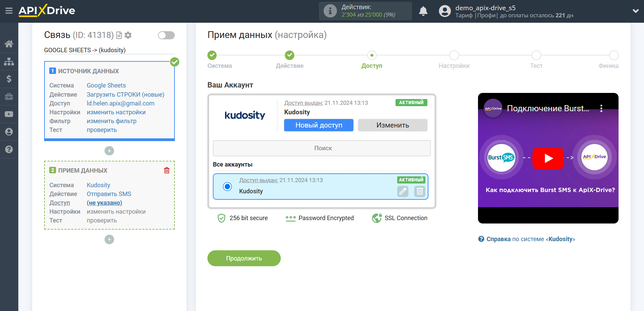The height and width of the screenshot is (311, 644).
Task: Edit the Kudosity account with pencil icon
Action: tap(403, 191)
